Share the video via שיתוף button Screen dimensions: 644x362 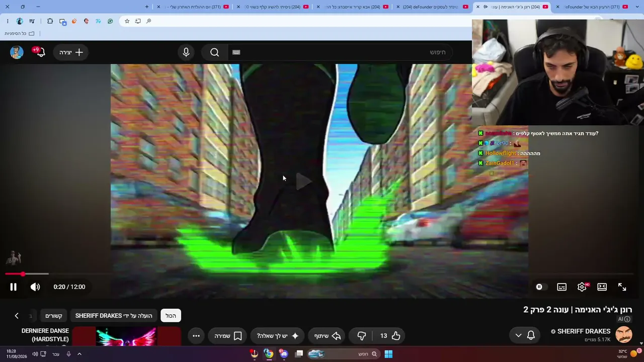click(x=328, y=336)
